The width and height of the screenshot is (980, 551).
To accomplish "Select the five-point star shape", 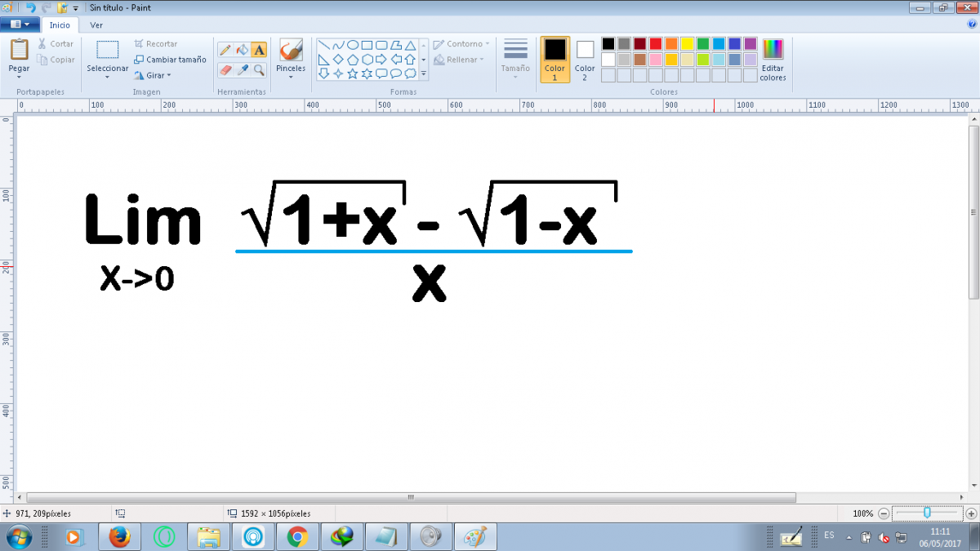I will (x=353, y=73).
